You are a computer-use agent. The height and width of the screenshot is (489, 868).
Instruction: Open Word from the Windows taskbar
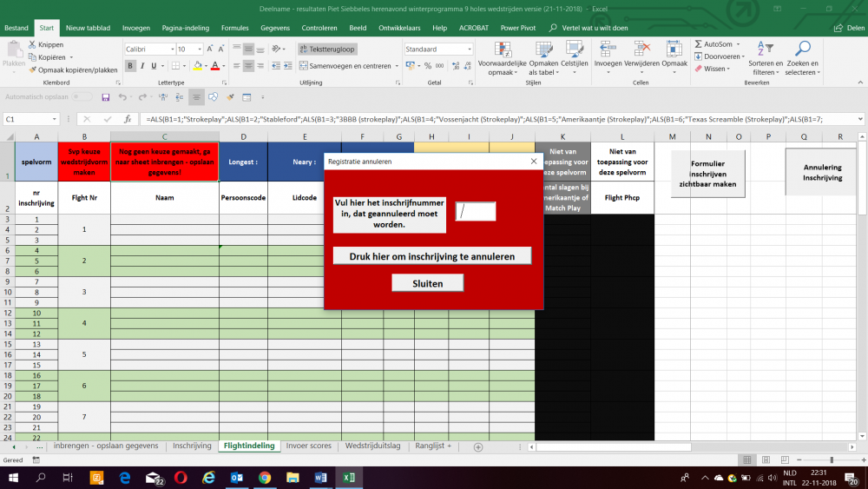coord(319,478)
